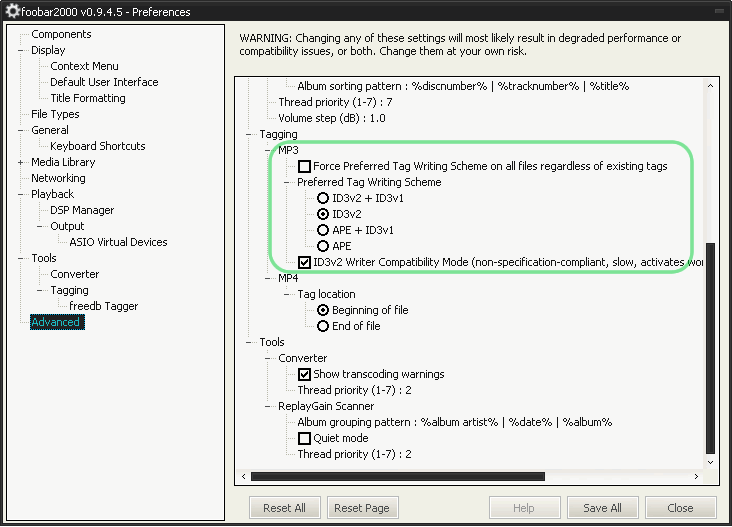Open the freedb Tagger page

(104, 306)
